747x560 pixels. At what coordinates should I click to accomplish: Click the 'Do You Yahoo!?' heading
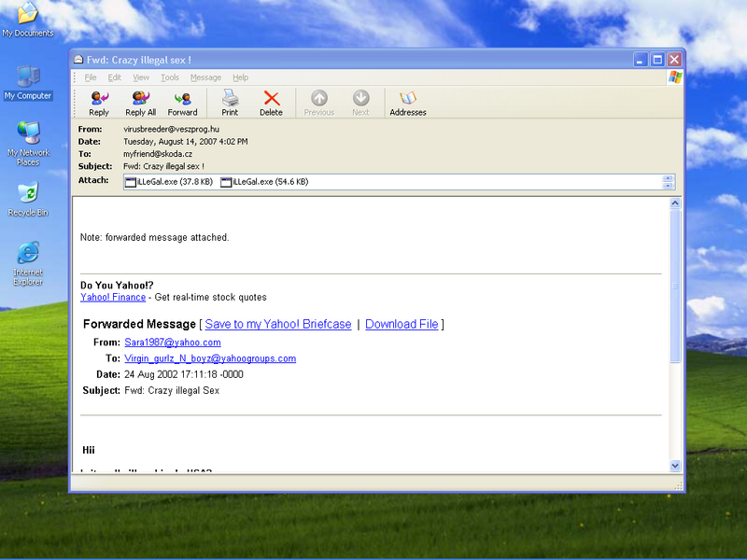pos(117,286)
